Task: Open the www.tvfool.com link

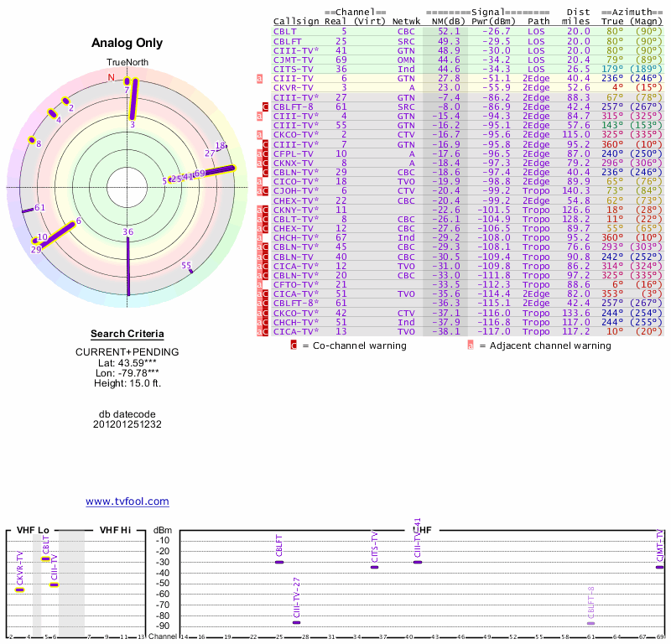Action: [127, 501]
